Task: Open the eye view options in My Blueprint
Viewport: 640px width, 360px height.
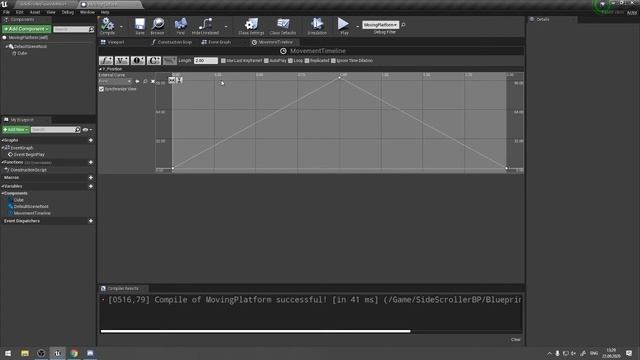Action: tap(87, 130)
